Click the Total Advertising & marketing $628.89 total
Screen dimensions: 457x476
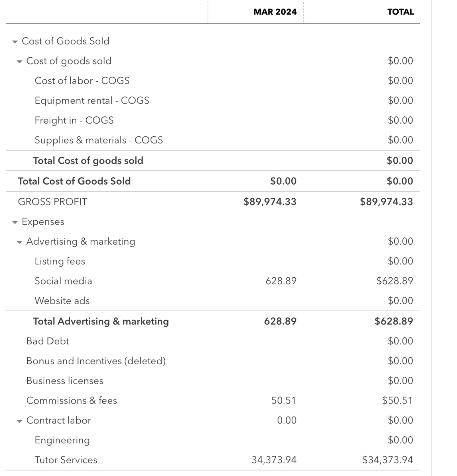point(394,321)
